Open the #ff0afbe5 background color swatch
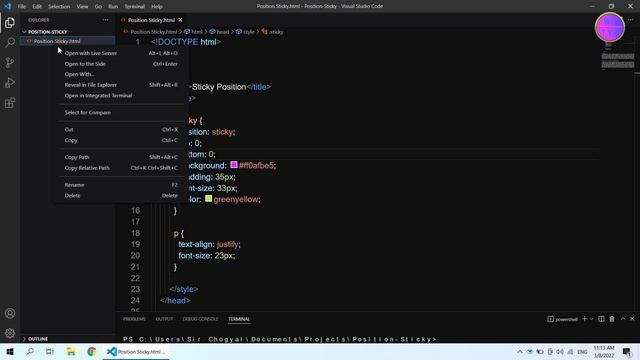This screenshot has height=360, width=640. (234, 165)
